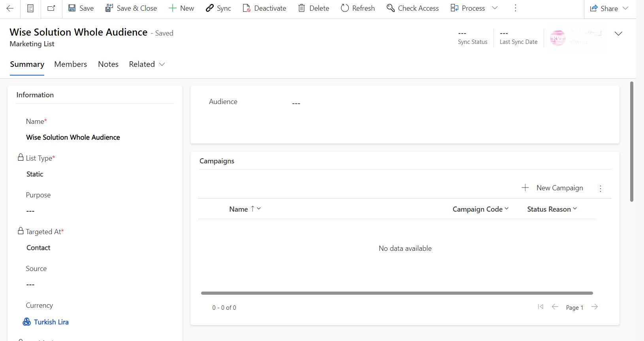This screenshot has height=341, width=644.
Task: Expand the Process dropdown
Action: coord(495,8)
